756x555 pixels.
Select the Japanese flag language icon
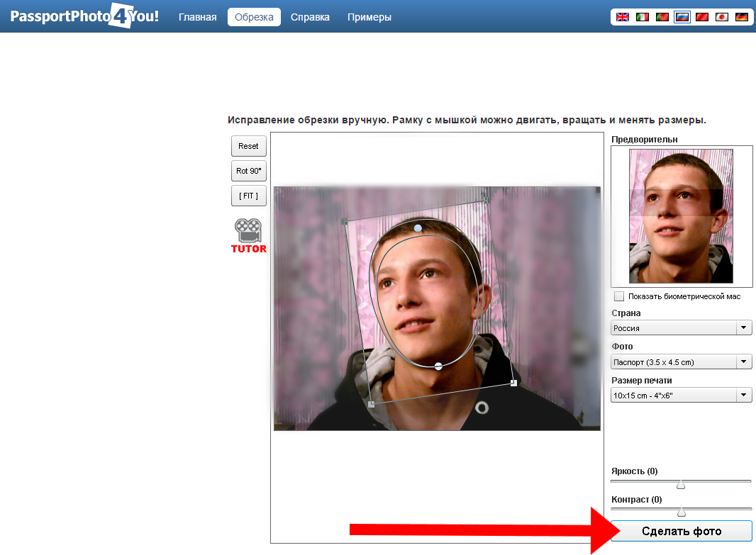pyautogui.click(x=722, y=17)
